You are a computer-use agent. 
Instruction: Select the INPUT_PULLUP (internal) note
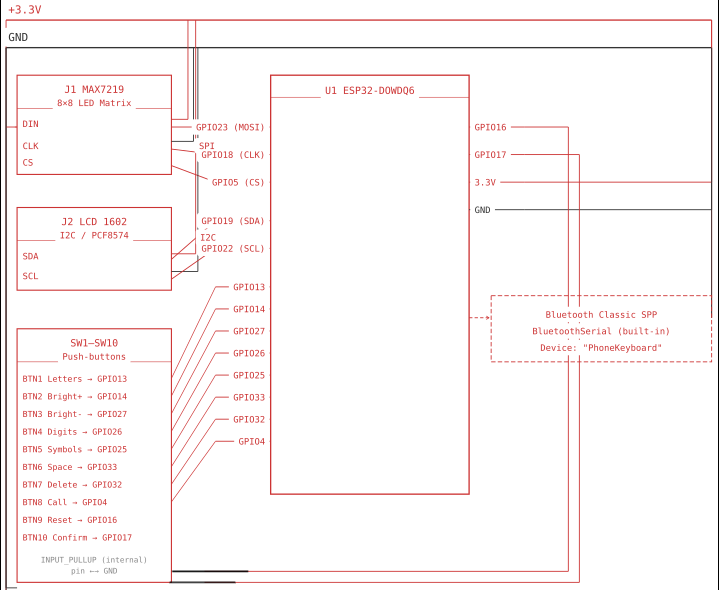coord(94,560)
